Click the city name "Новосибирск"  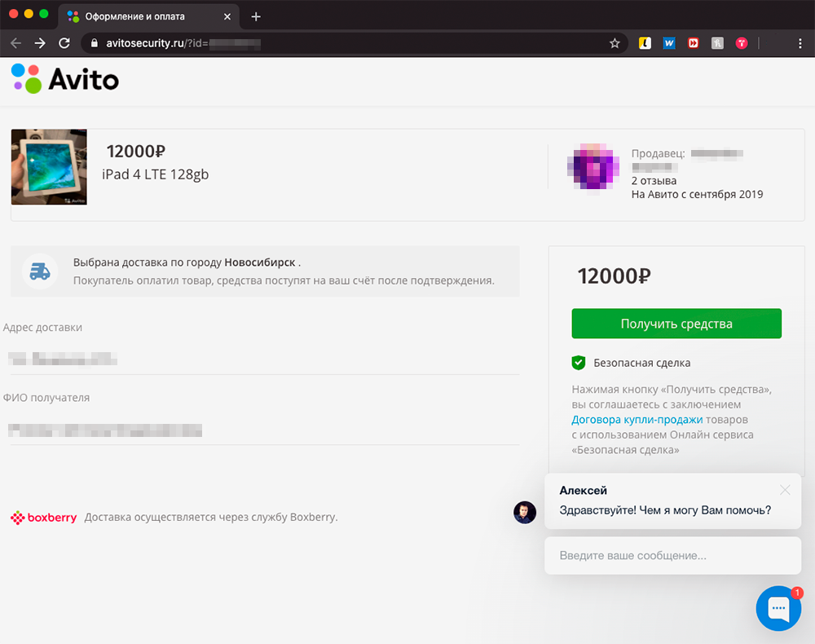pyautogui.click(x=260, y=262)
